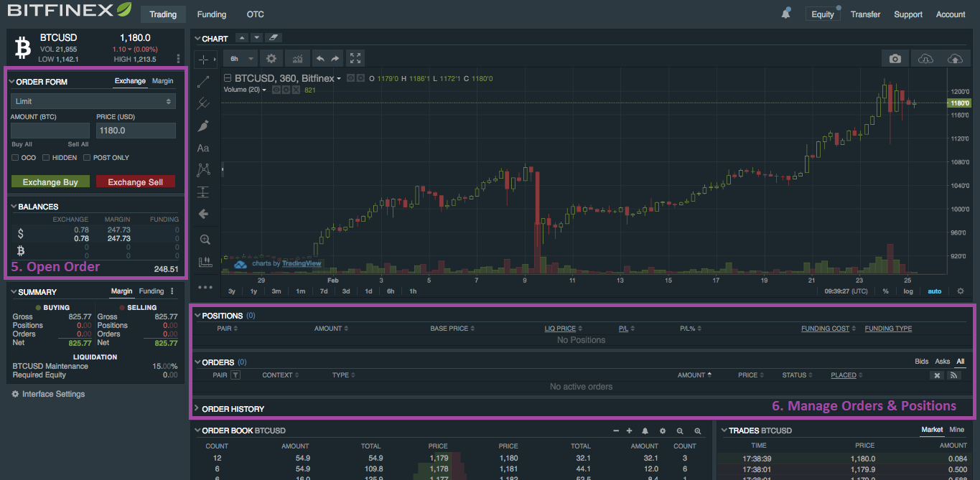Switch order form to Margin tab
The image size is (980, 480).
pos(162,81)
